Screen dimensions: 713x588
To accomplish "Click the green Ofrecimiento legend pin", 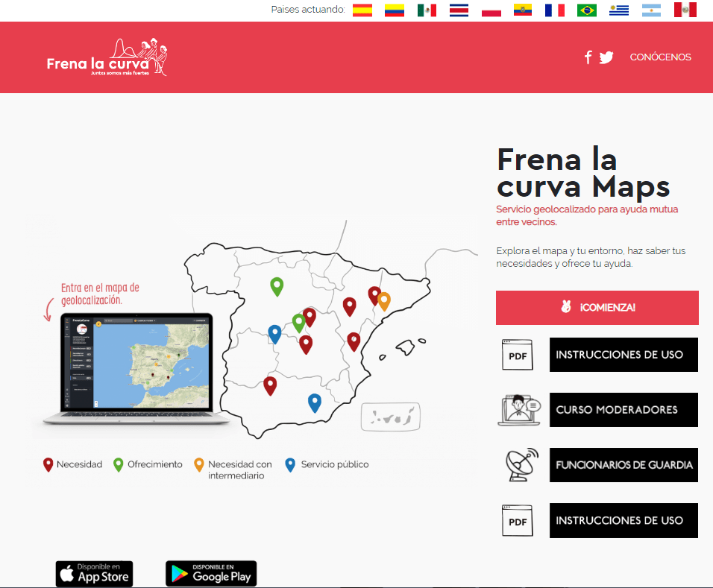I will pyautogui.click(x=118, y=464).
